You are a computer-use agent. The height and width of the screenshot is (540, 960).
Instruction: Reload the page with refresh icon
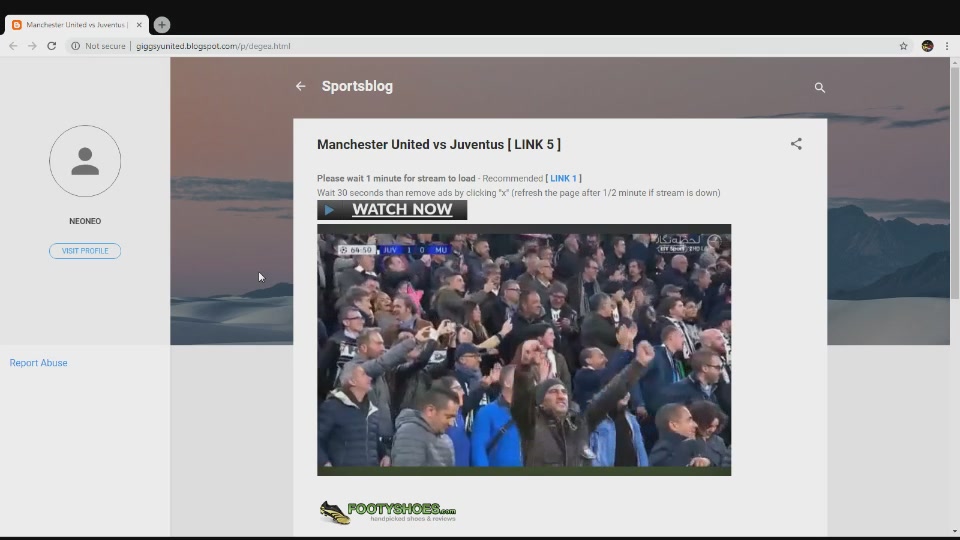tap(51, 46)
